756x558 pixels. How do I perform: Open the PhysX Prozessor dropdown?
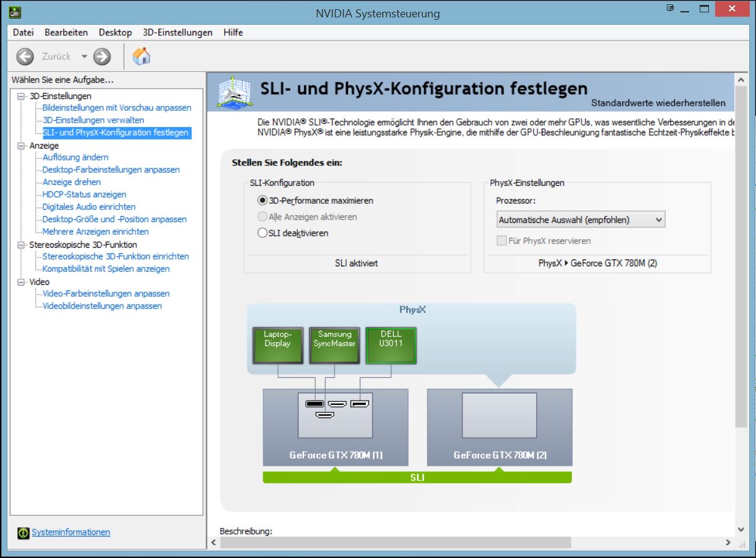click(x=581, y=219)
